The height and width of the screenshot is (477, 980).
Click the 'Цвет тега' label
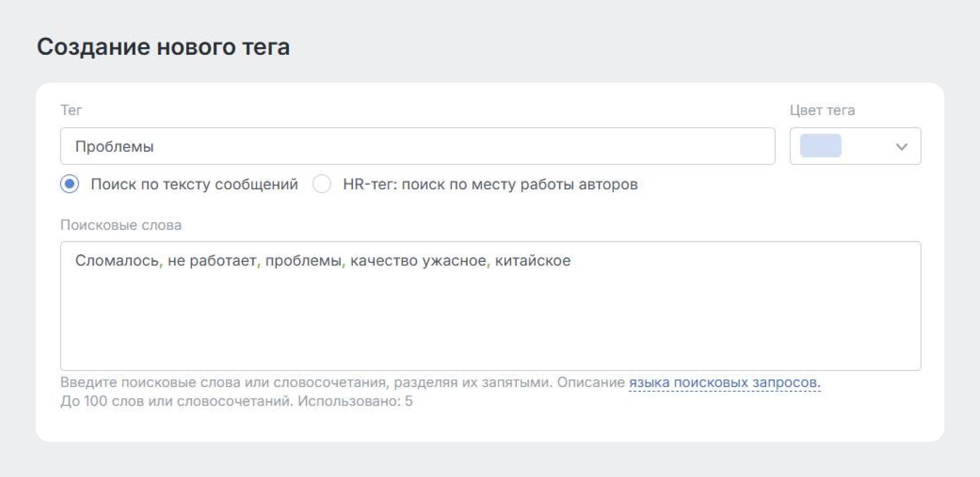click(822, 110)
